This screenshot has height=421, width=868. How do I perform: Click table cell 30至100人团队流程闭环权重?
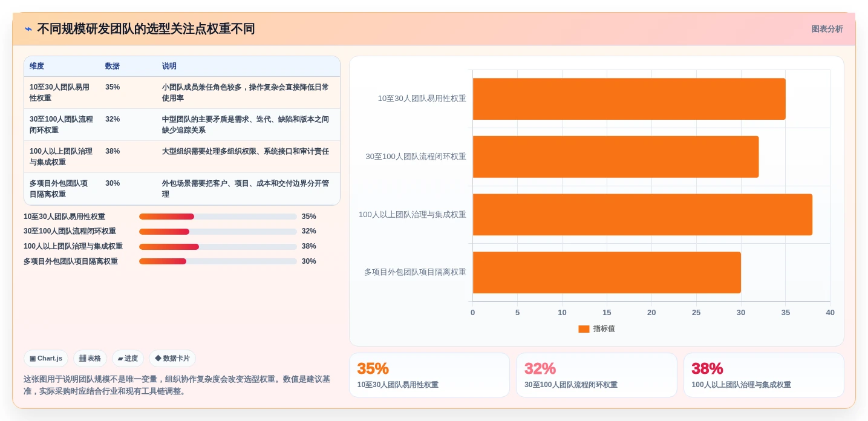tap(61, 125)
